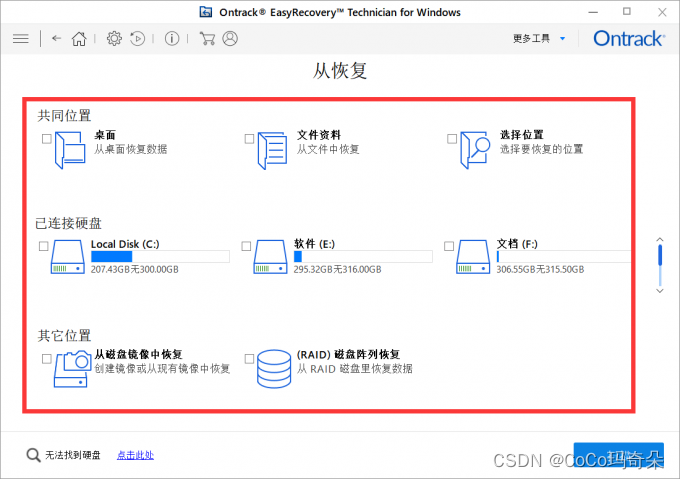The image size is (680, 479).
Task: Close the EasyRecovery window
Action: 662,12
